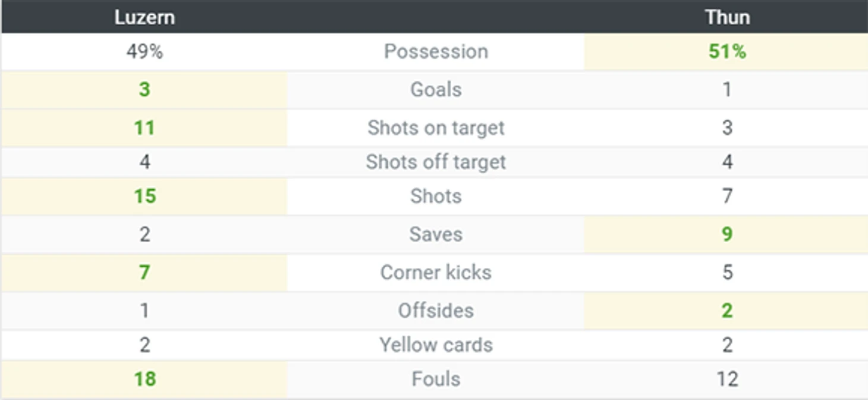Click Thun's total shots value 7
868x400 pixels.
(727, 196)
